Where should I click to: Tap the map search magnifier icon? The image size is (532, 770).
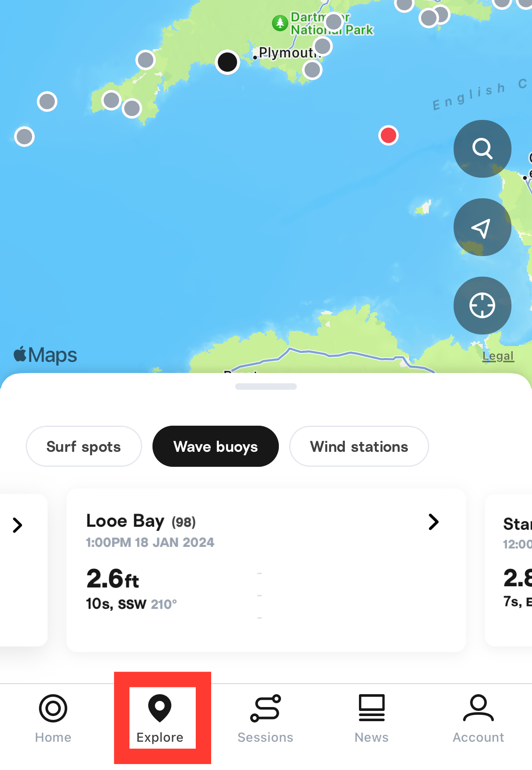(482, 149)
